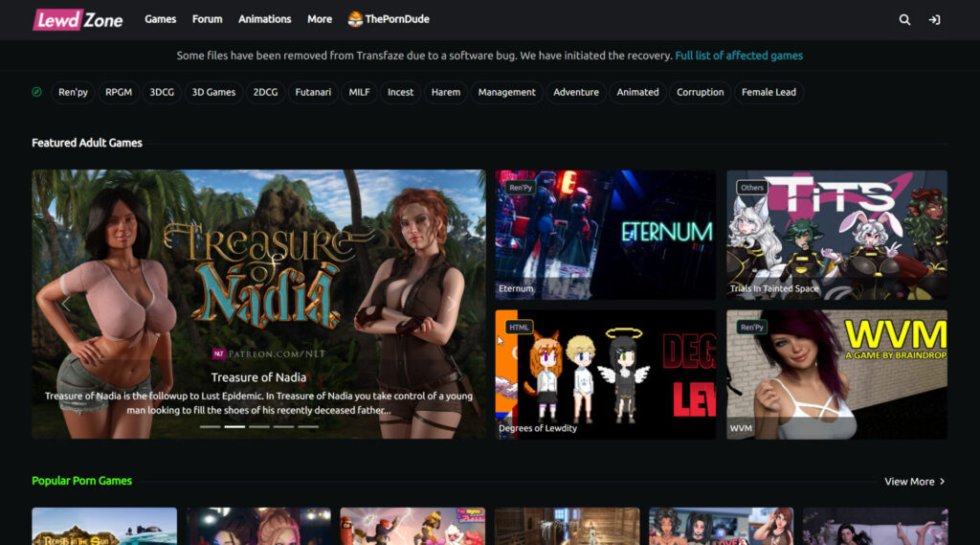Click the Ren'Py badge on WVM card
The width and height of the screenshot is (980, 545).
coord(752,328)
